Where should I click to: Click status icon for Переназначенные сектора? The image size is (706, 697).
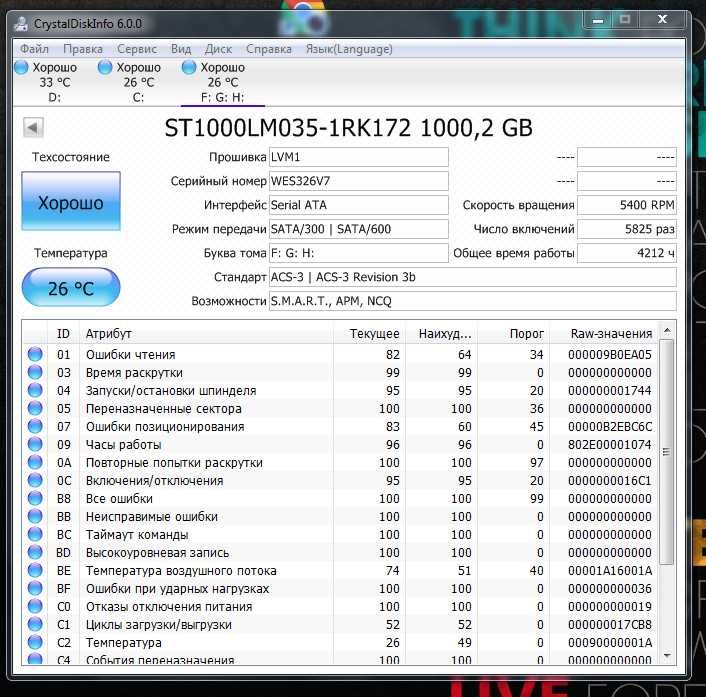(35, 408)
